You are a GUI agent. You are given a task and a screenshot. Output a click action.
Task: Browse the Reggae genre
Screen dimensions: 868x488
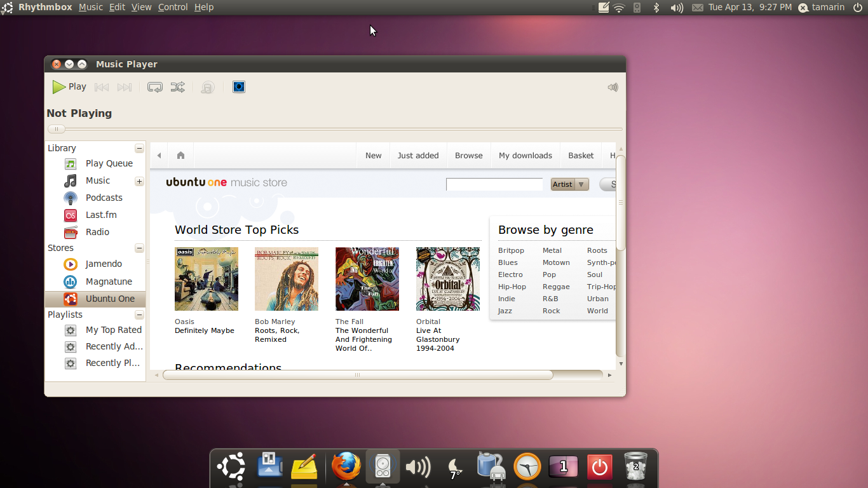tap(556, 287)
